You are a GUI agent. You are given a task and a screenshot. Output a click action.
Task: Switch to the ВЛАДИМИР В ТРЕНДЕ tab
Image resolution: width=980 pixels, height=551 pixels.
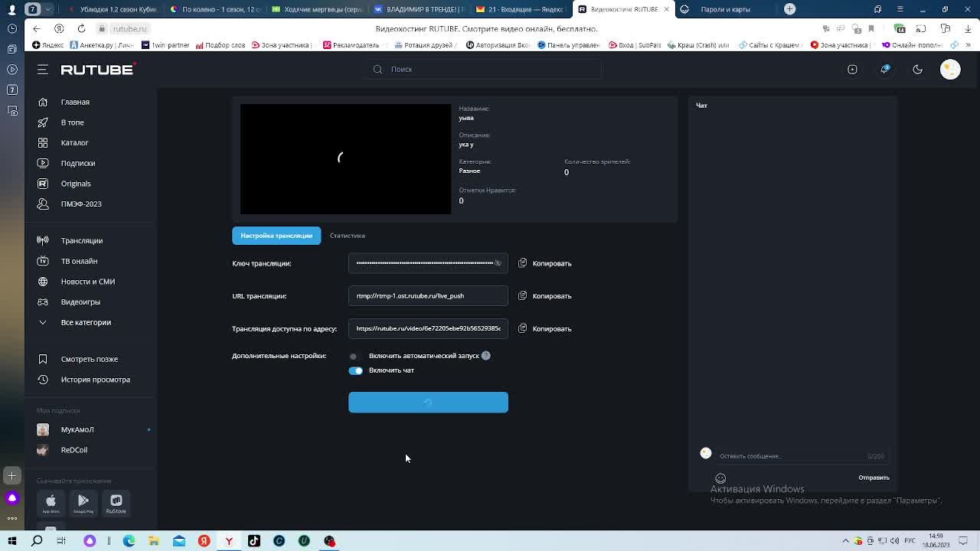click(x=420, y=9)
